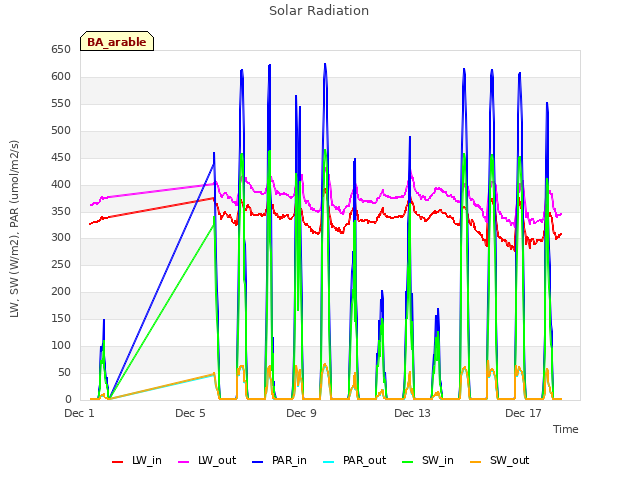This screenshot has height=480, width=640.
Task: Click the cyan PAR_out legend swatch
Action: point(329,462)
